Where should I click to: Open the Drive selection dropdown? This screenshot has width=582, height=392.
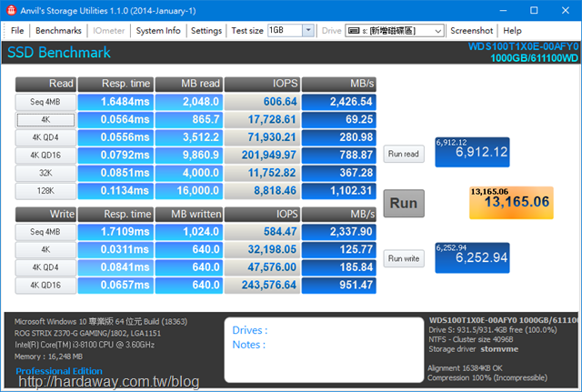438,31
